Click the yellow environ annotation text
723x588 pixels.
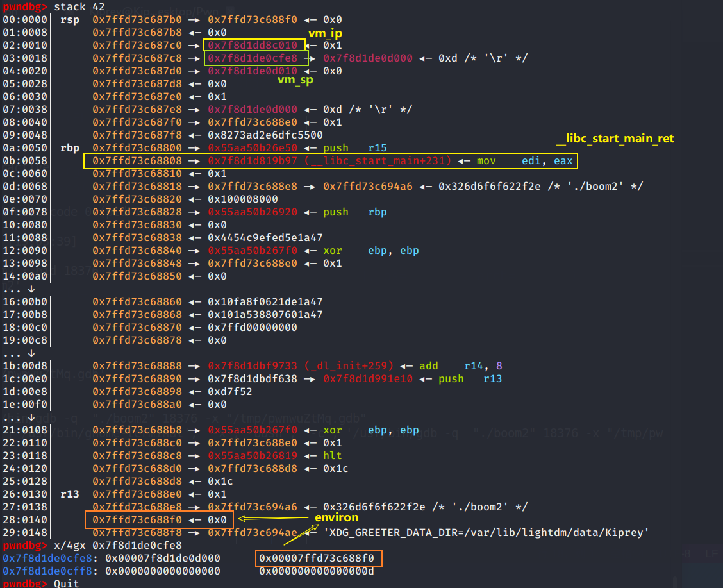click(337, 517)
